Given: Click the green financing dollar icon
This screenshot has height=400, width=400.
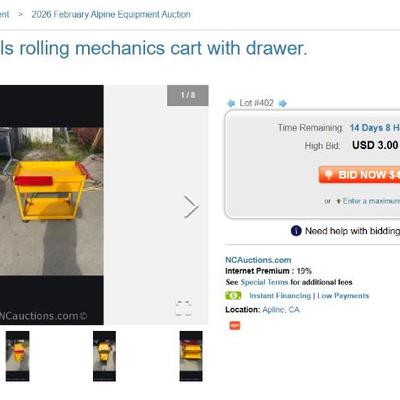Looking at the screenshot, I should (233, 296).
